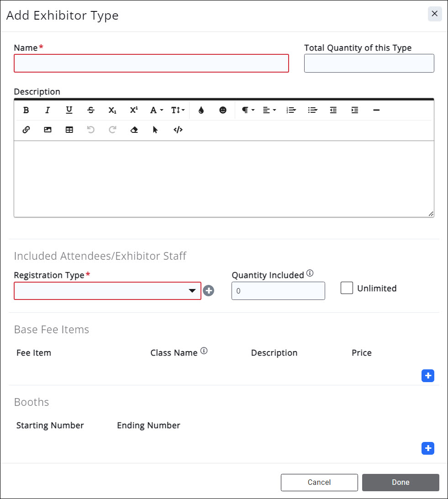Click the Cancel button
This screenshot has height=499, width=448.
pos(319,482)
